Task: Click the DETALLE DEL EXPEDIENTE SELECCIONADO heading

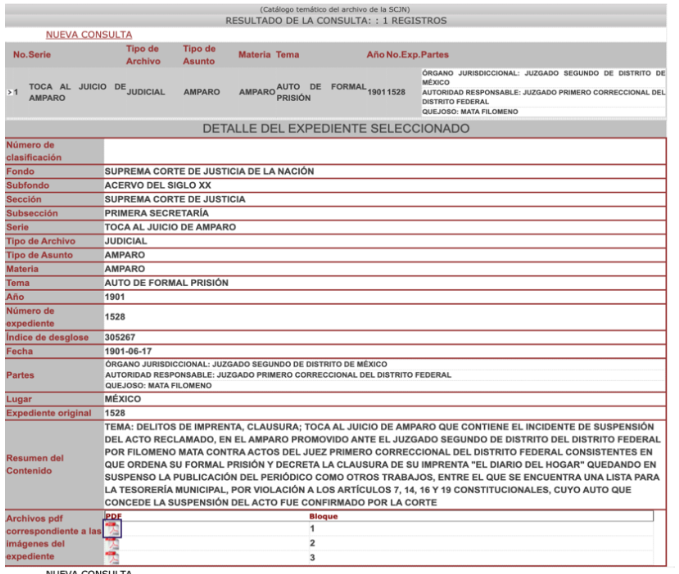Action: 335,129
